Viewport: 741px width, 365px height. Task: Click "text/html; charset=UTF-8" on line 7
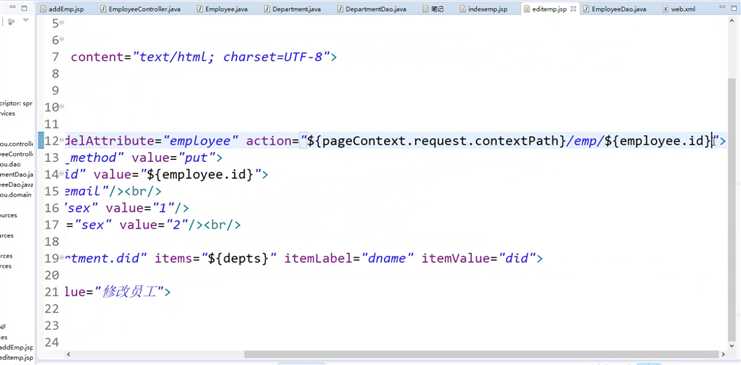(231, 57)
